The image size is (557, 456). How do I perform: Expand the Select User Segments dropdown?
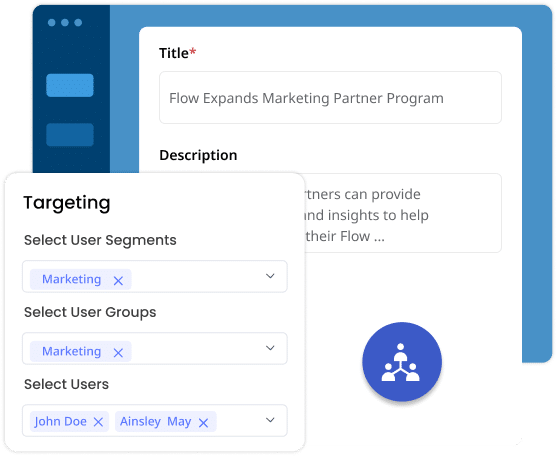click(270, 276)
